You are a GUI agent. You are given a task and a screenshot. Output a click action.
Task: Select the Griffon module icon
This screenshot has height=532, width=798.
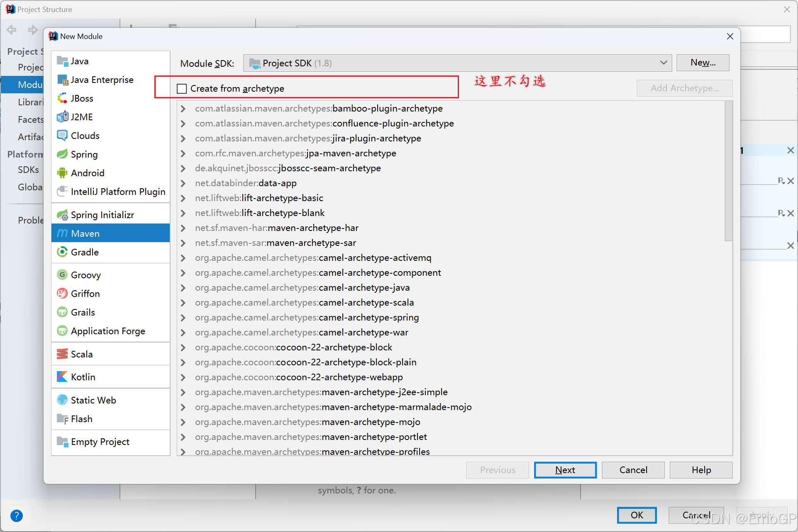click(x=62, y=294)
